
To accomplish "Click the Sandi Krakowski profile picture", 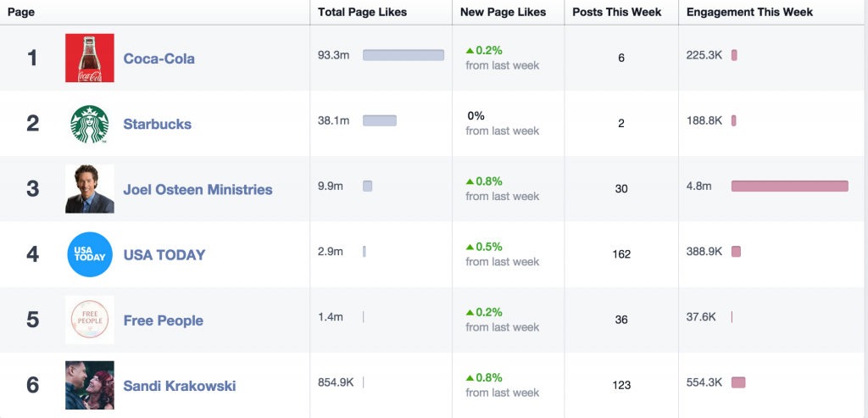I will 89,386.
